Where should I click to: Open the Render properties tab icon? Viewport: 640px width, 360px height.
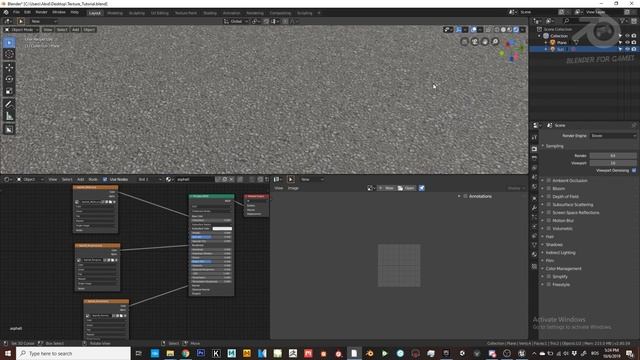534,149
